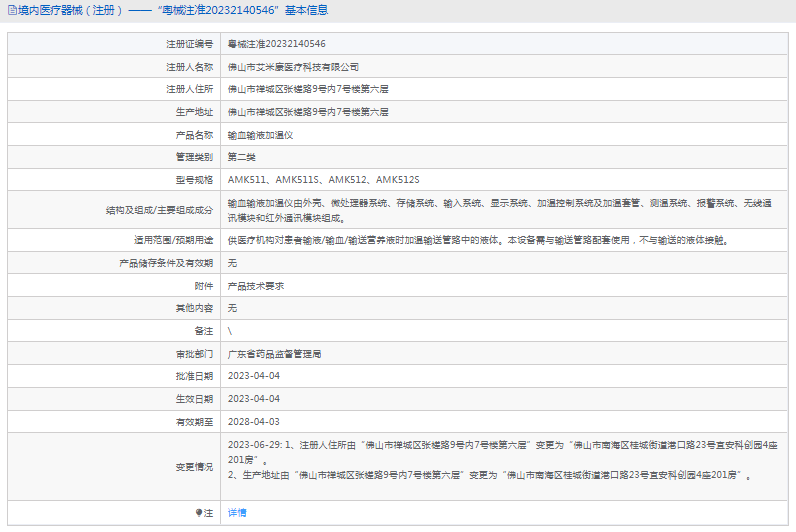The width and height of the screenshot is (796, 532).
Task: Click the product name 输血输液加温仪
Action: click(x=260, y=134)
